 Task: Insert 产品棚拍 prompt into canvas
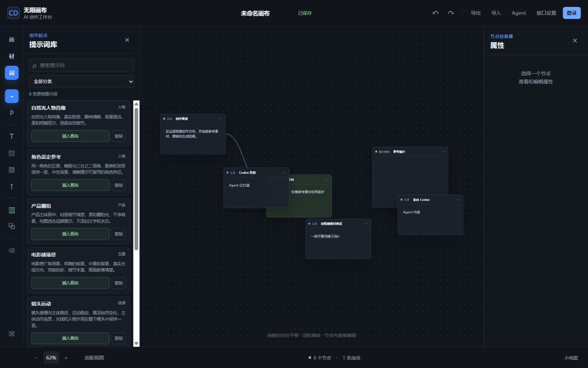tap(70, 234)
